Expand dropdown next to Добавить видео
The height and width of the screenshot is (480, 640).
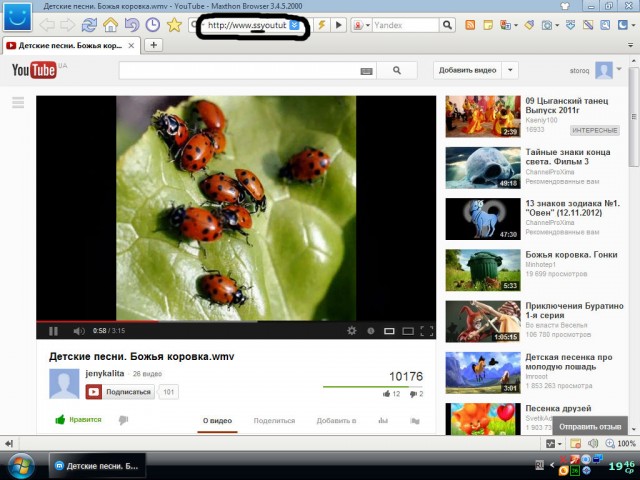pos(510,70)
